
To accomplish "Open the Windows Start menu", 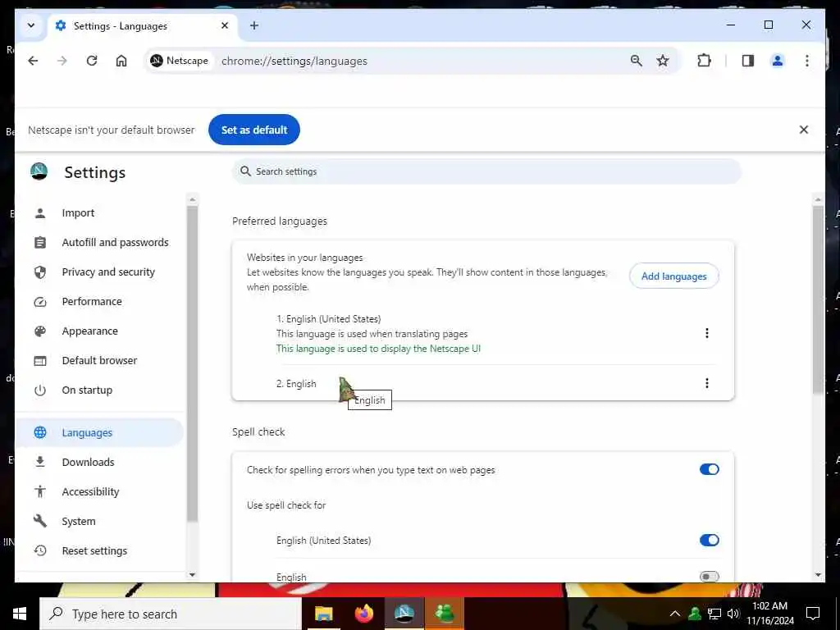I will point(20,614).
